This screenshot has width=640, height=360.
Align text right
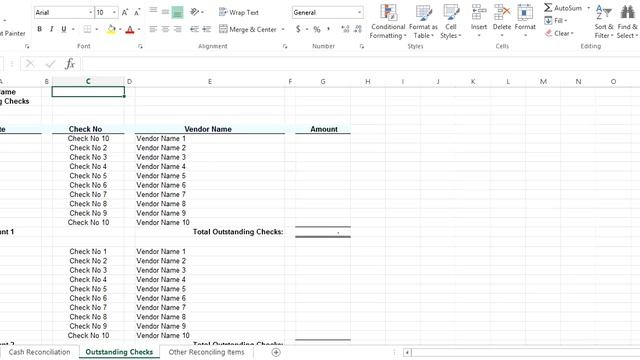(x=178, y=29)
